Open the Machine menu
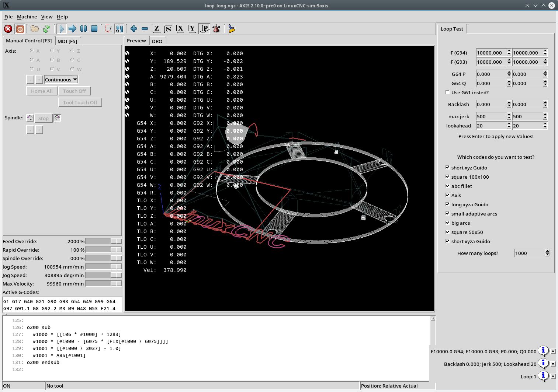This screenshot has width=558, height=392. tap(27, 17)
